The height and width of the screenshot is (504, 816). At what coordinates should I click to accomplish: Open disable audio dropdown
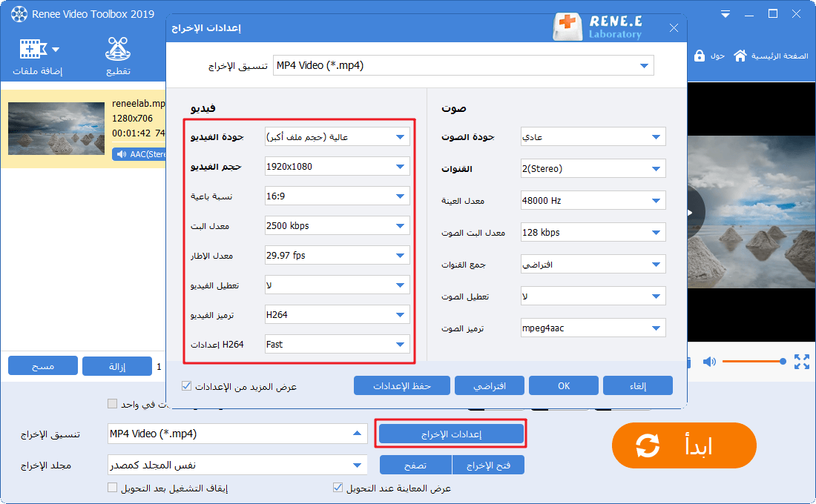[593, 296]
